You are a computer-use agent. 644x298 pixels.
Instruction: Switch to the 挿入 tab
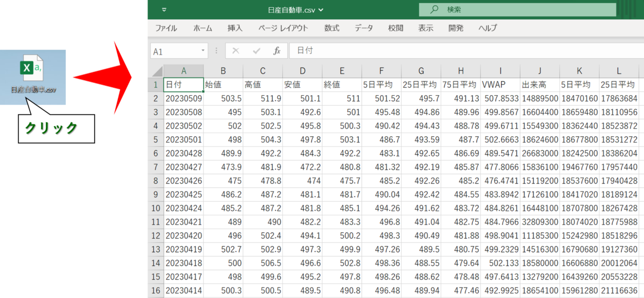(235, 29)
